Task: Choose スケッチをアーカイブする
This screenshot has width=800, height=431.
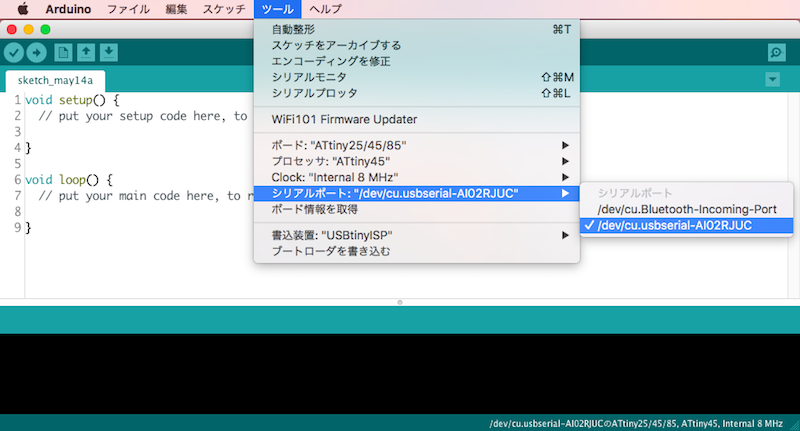Action: 417,45
